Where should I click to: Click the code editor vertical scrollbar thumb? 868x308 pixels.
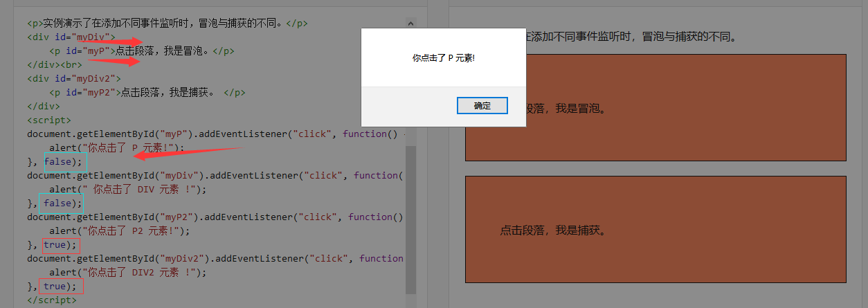411,219
